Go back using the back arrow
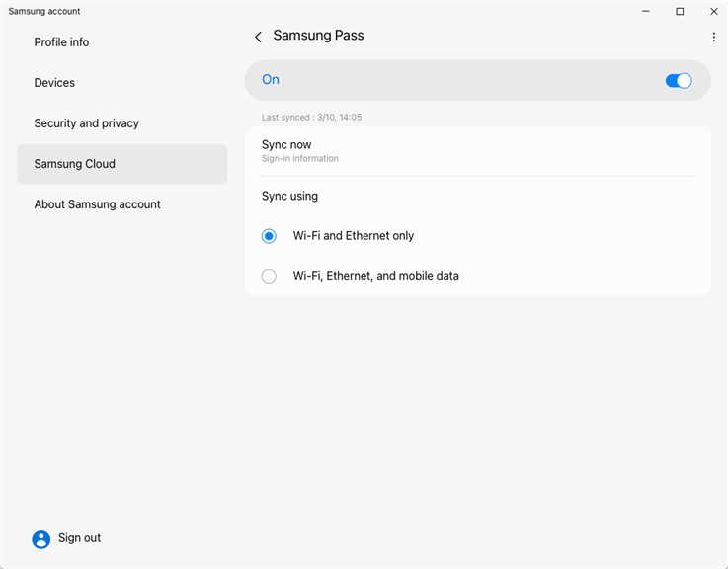The width and height of the screenshot is (728, 569). click(x=258, y=37)
